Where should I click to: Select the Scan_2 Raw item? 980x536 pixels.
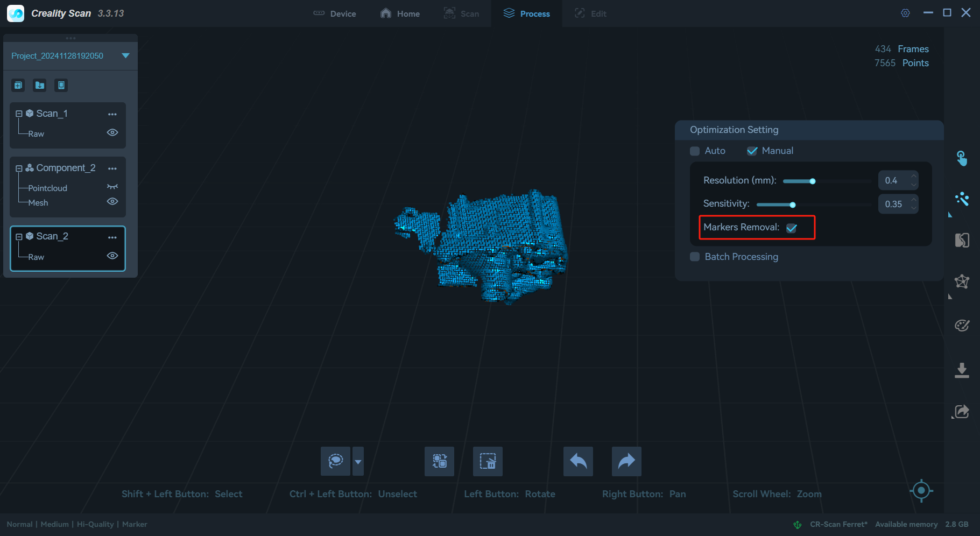36,257
